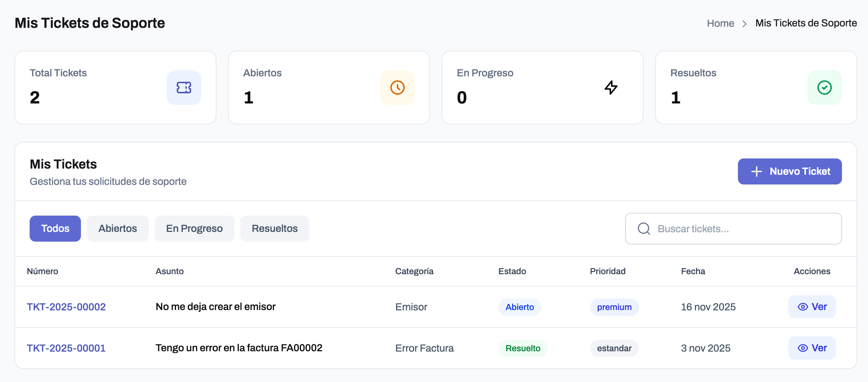Open ticket link TKT-2025-00001
The height and width of the screenshot is (382, 868).
(66, 348)
